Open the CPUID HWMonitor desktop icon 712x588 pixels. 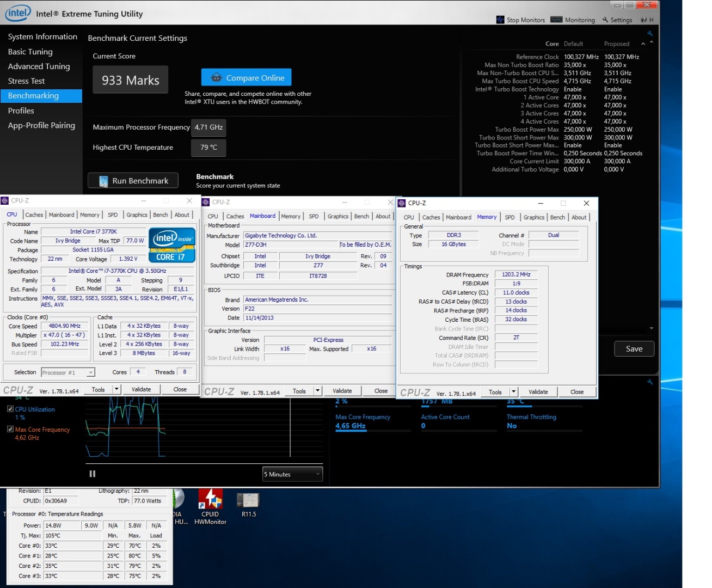click(x=210, y=506)
